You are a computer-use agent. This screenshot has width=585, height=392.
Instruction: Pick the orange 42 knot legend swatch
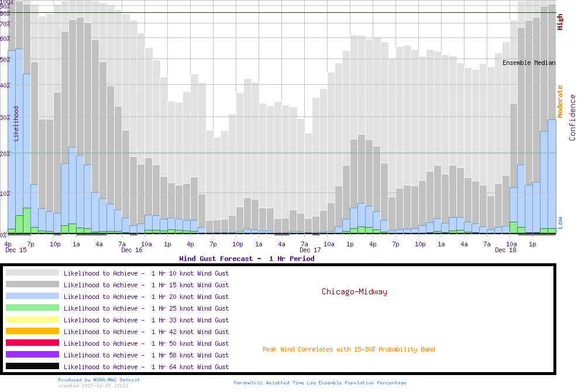(32, 331)
